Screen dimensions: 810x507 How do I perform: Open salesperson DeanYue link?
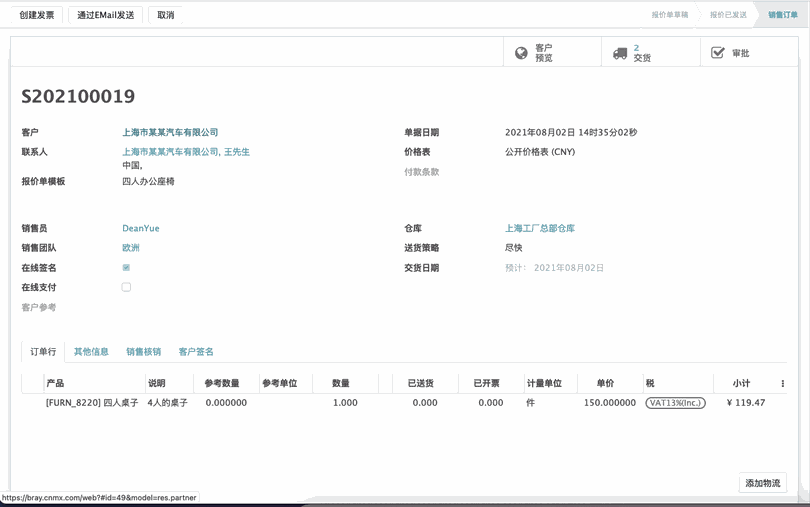click(x=141, y=228)
